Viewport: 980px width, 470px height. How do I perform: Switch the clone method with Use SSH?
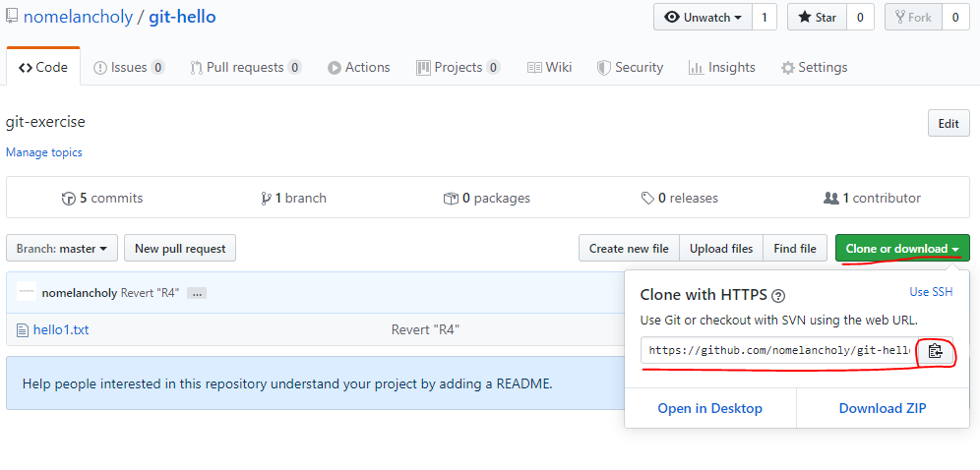click(x=931, y=292)
